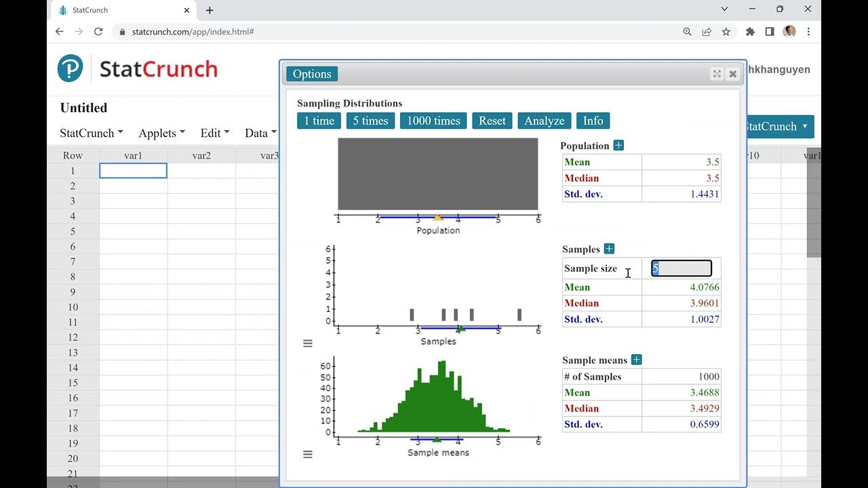The width and height of the screenshot is (868, 488).
Task: Go back to the previous page
Action: tap(60, 31)
